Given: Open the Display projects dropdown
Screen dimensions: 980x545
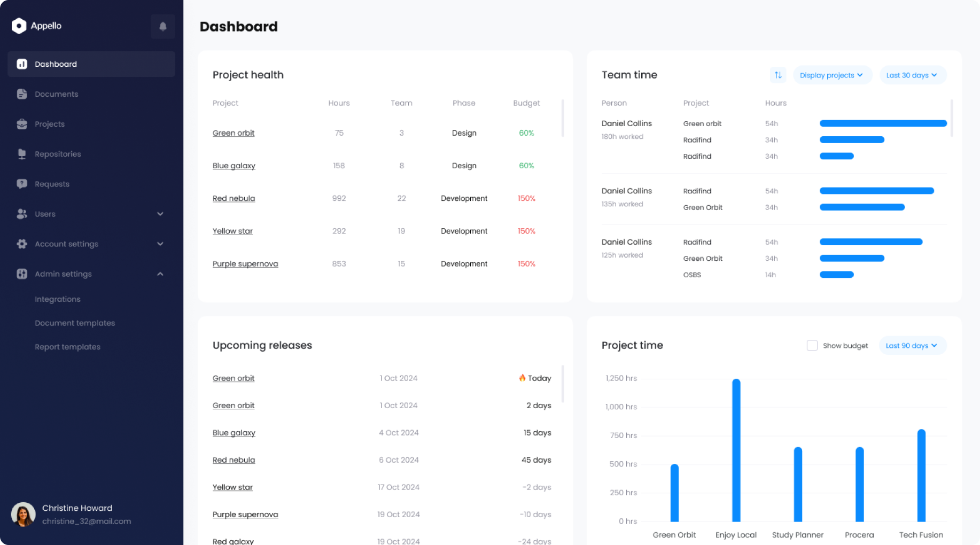Looking at the screenshot, I should point(831,75).
